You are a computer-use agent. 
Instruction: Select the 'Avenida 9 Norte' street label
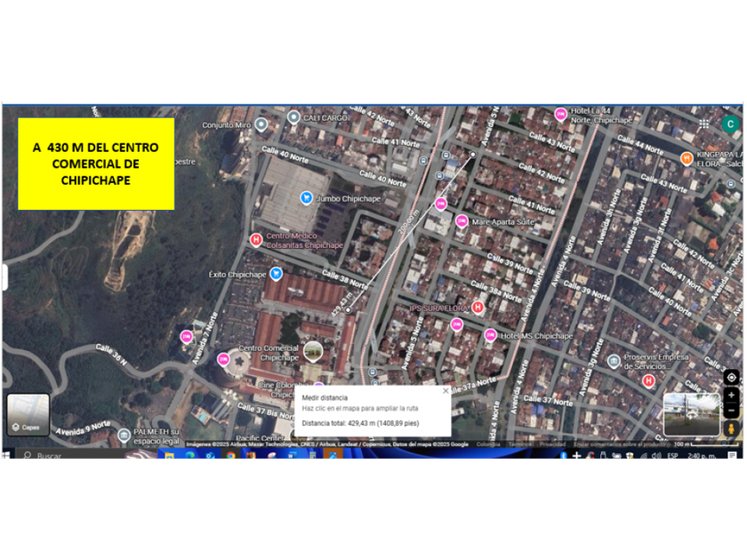[x=84, y=428]
